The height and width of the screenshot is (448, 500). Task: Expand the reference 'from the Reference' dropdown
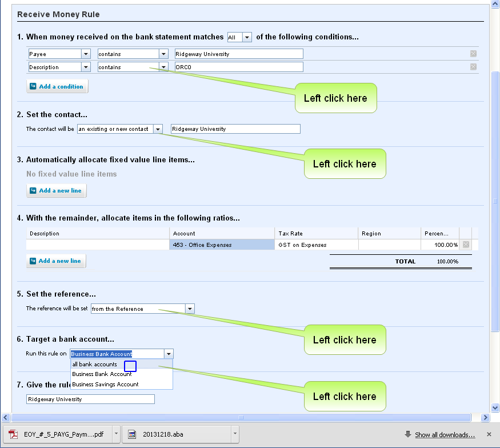point(190,309)
